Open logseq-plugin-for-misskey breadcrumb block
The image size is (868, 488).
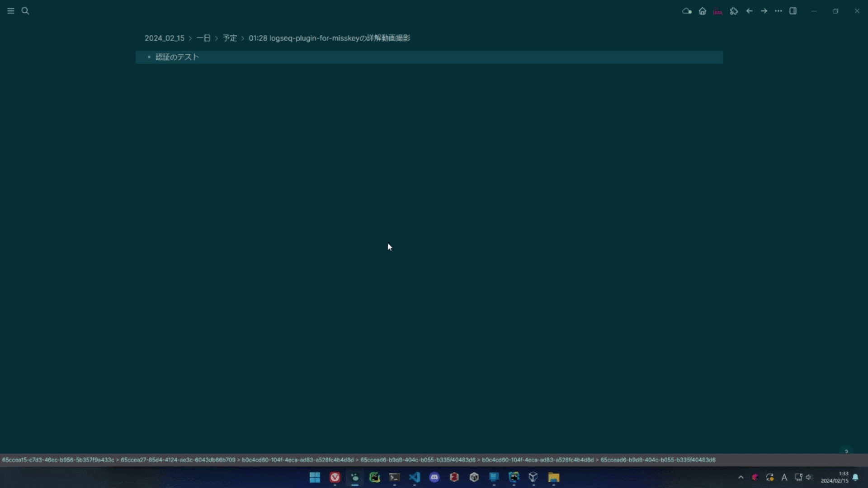329,38
